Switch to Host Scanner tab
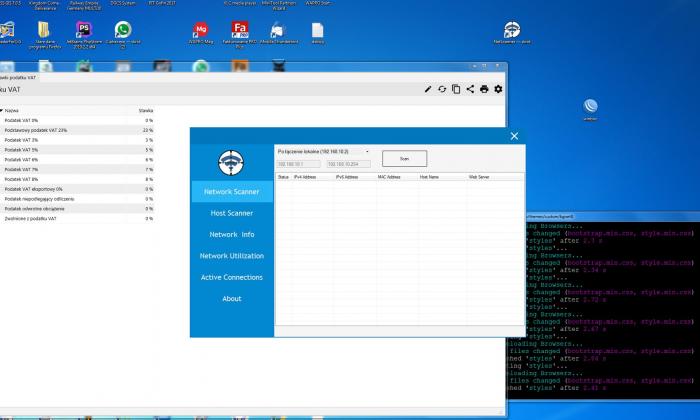 [231, 213]
